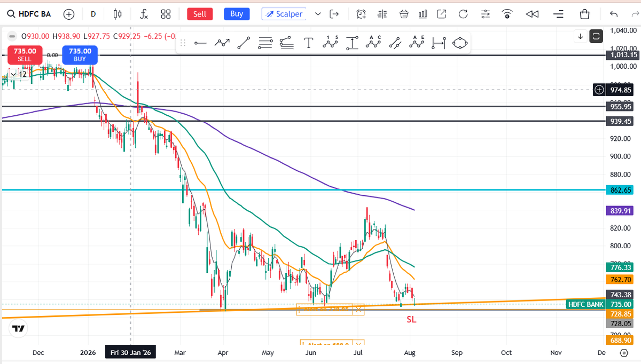641x364 pixels.
Task: Click the bar chart statistics icon
Action: [x=423, y=14]
